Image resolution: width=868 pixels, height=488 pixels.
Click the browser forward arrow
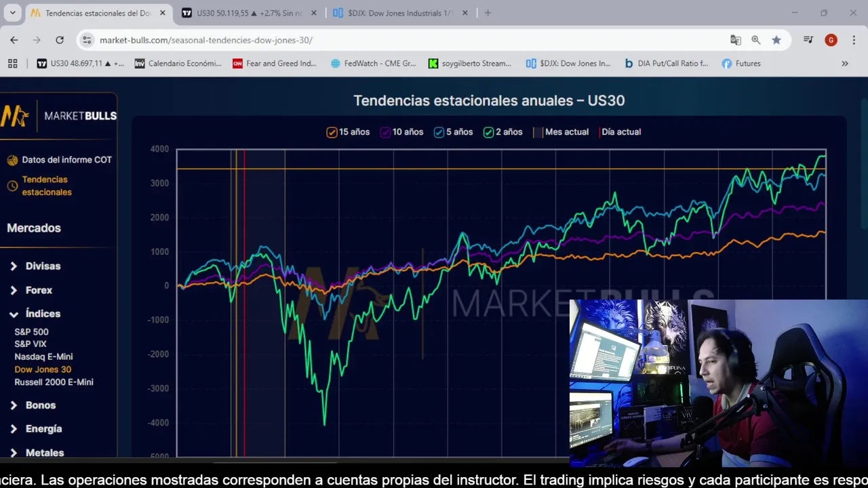point(37,40)
